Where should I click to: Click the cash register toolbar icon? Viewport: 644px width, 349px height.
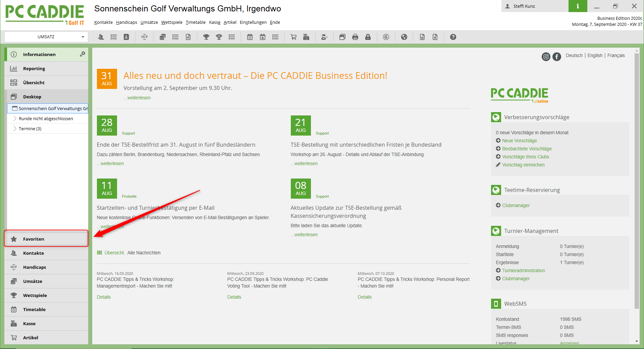click(306, 37)
